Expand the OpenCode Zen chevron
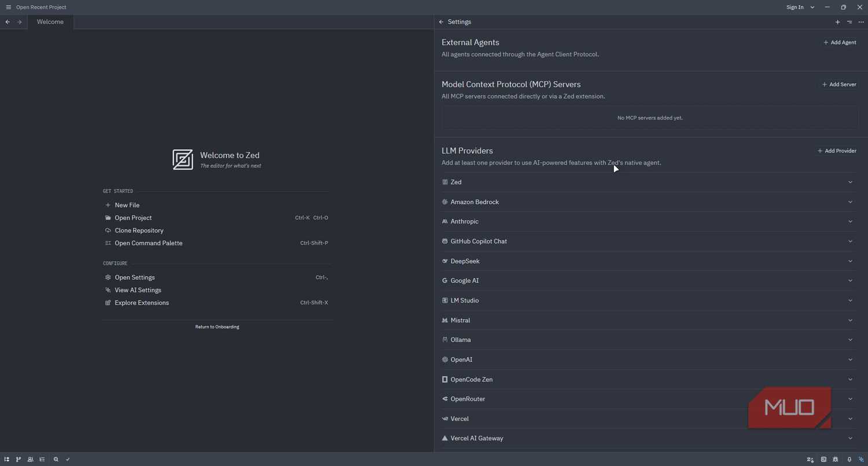Viewport: 868px width, 466px height. click(850, 379)
